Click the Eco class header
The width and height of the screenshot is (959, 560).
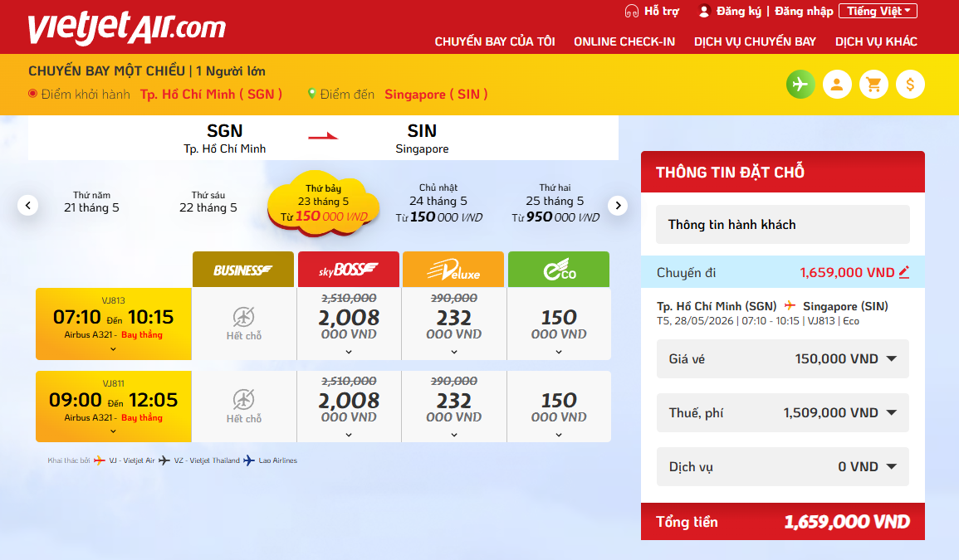(x=559, y=269)
